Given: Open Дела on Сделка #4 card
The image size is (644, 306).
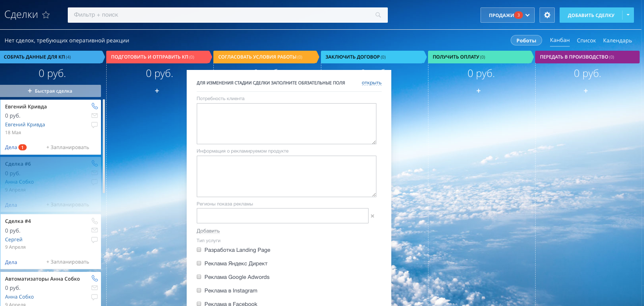Looking at the screenshot, I should (x=11, y=262).
